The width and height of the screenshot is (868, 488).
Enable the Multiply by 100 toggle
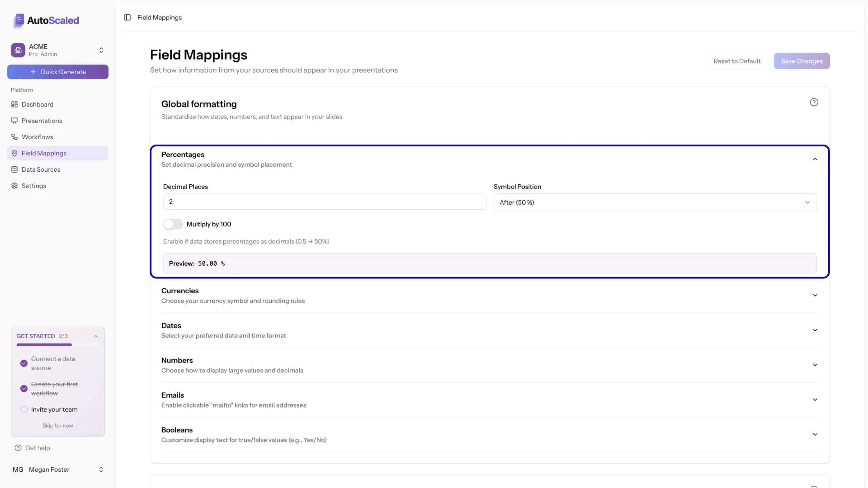click(x=173, y=224)
